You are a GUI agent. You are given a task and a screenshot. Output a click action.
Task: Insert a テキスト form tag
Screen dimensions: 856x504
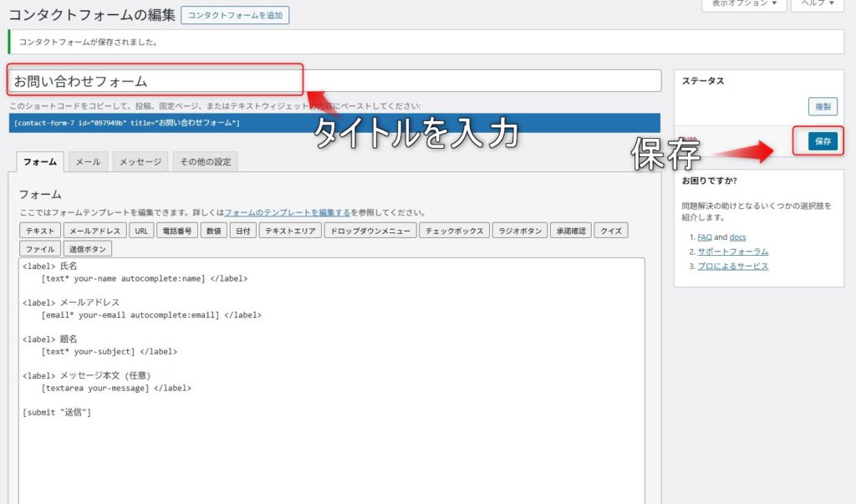[40, 231]
